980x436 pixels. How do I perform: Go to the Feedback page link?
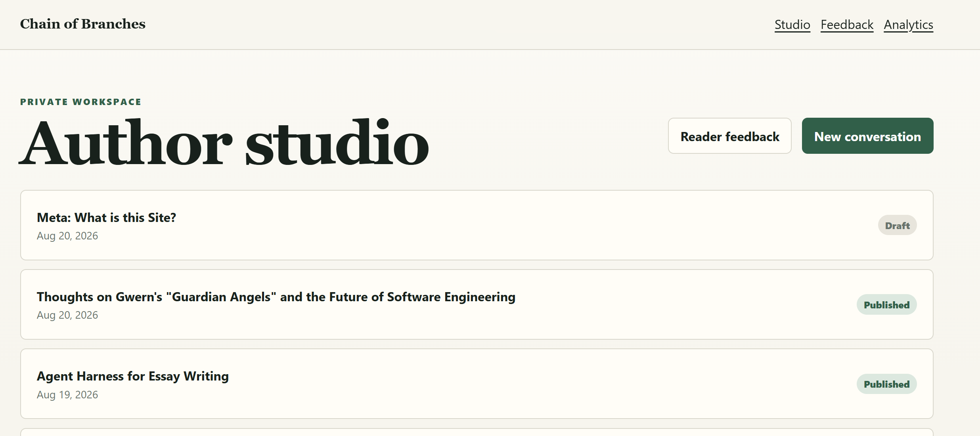847,25
